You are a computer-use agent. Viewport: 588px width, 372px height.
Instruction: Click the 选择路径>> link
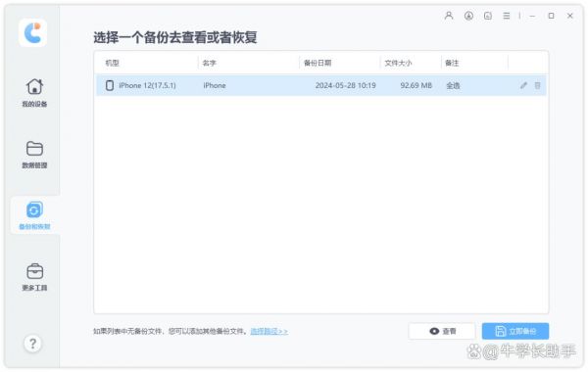pos(269,331)
